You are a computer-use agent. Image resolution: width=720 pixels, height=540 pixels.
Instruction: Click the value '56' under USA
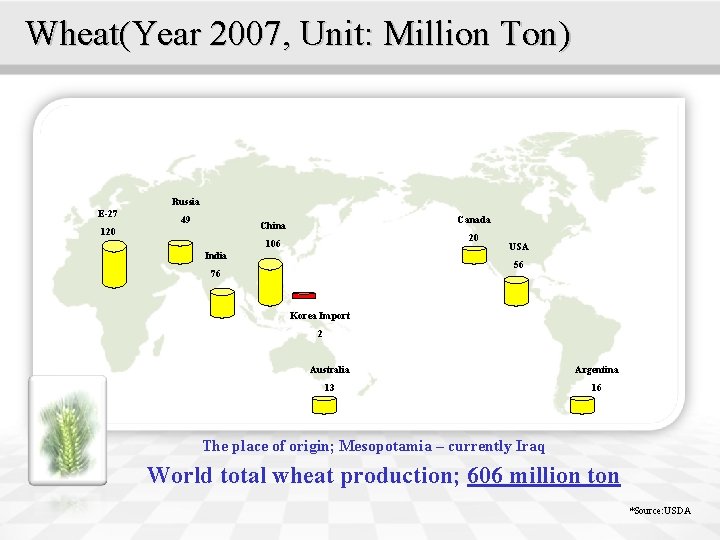pos(518,264)
